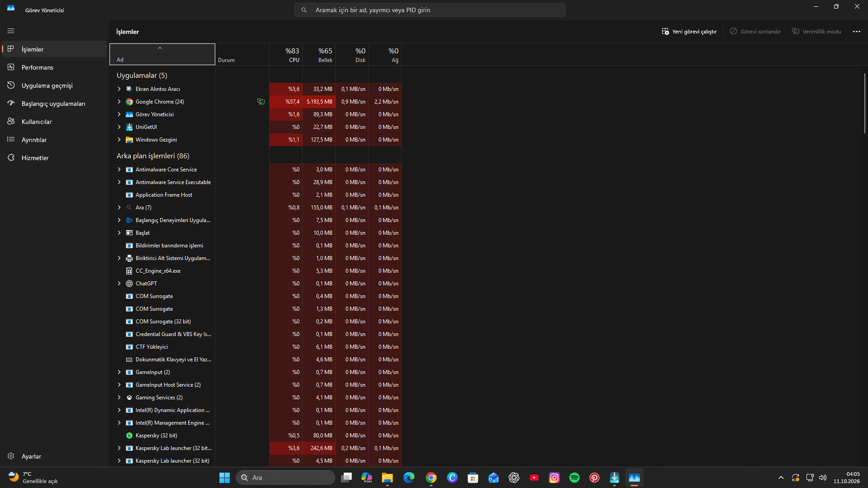Open Microsoft Edge from the taskbar
868x488 pixels.
(x=409, y=478)
